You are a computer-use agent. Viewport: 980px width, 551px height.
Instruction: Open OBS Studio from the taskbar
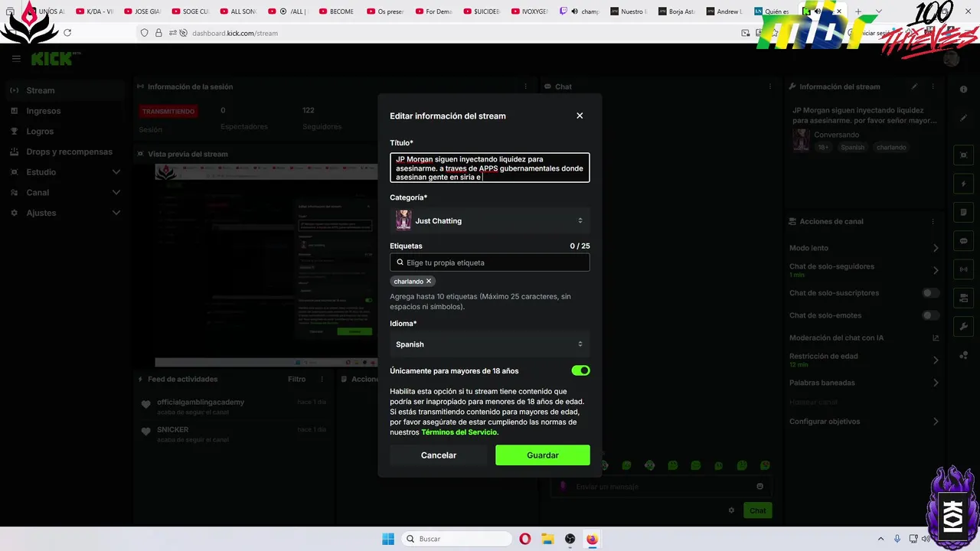[570, 539]
